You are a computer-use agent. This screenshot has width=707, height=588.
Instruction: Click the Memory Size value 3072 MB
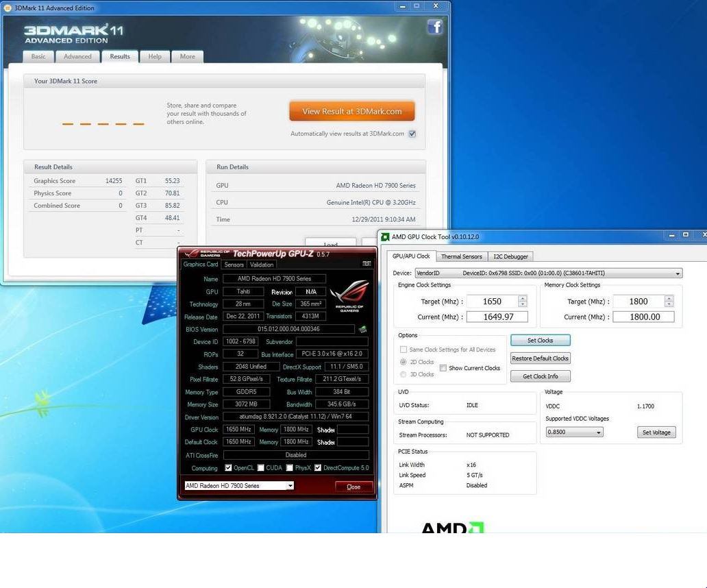[246, 404]
